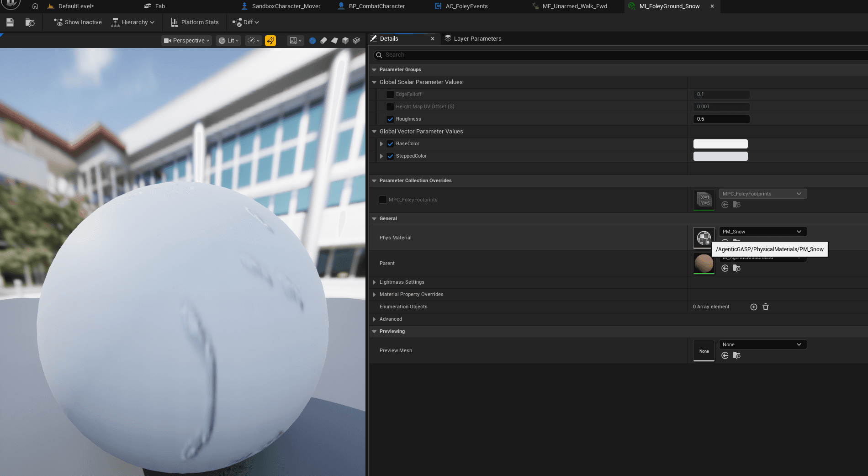Click the Details search field
This screenshot has width=868, height=476.
click(620, 55)
